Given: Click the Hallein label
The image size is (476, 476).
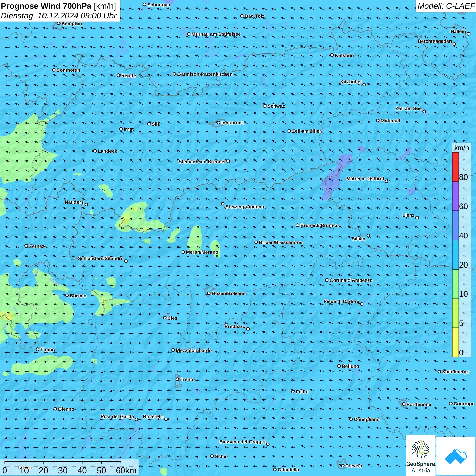Looking at the screenshot, I should (x=458, y=31).
